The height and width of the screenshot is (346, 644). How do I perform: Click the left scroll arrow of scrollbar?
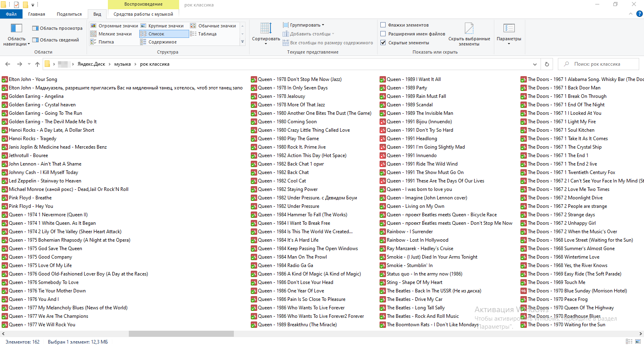pos(3,334)
